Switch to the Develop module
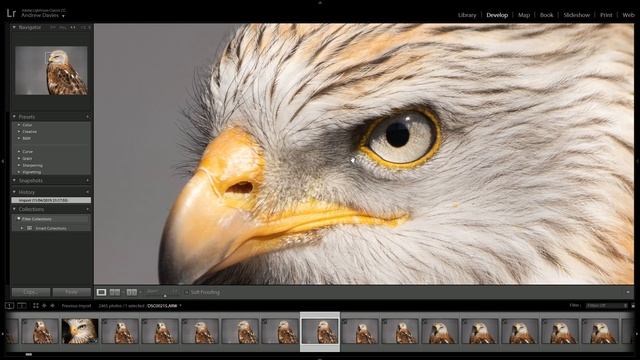The image size is (640, 360). click(497, 15)
